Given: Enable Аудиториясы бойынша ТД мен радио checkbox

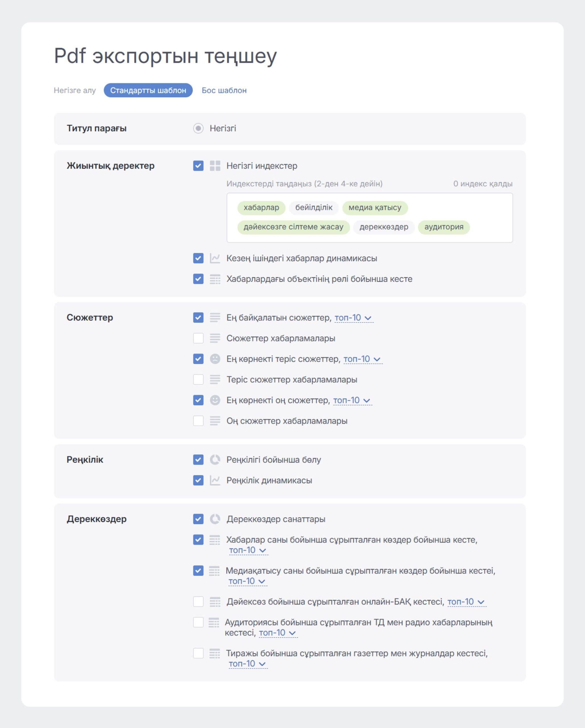Looking at the screenshot, I should [198, 622].
